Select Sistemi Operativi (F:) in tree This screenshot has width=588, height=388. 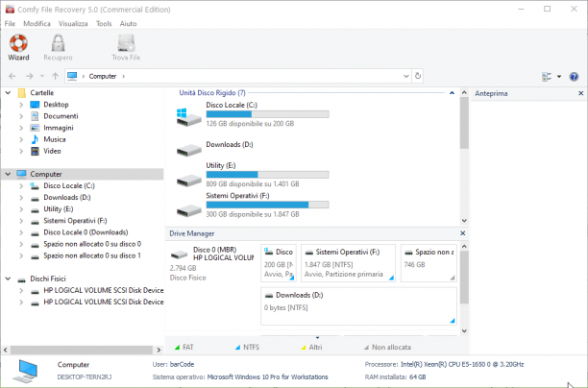[x=75, y=221]
